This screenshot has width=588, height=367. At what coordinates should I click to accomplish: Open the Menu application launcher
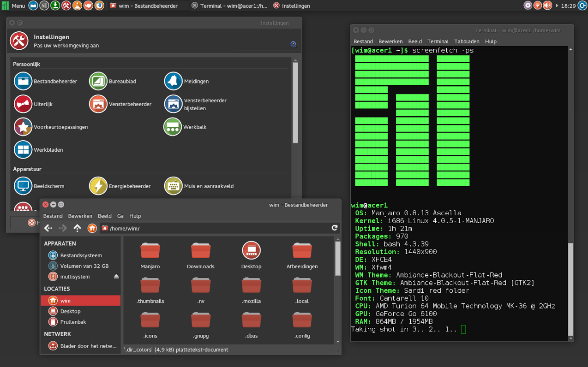coord(13,6)
